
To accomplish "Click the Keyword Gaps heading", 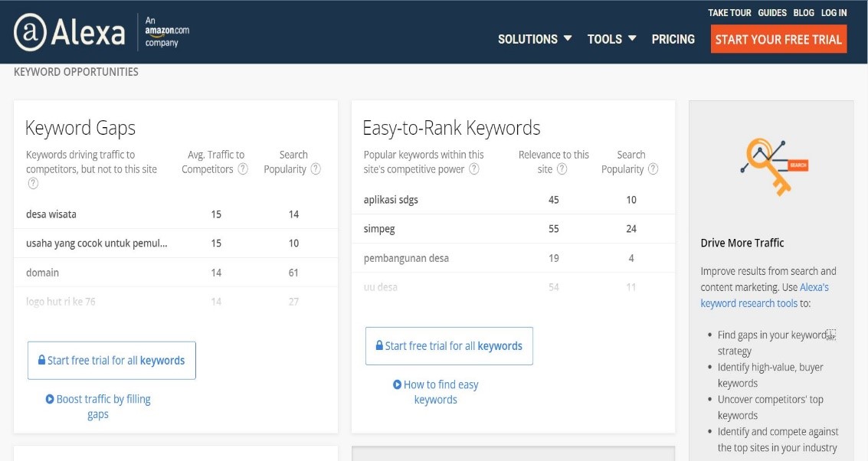I will click(80, 129).
